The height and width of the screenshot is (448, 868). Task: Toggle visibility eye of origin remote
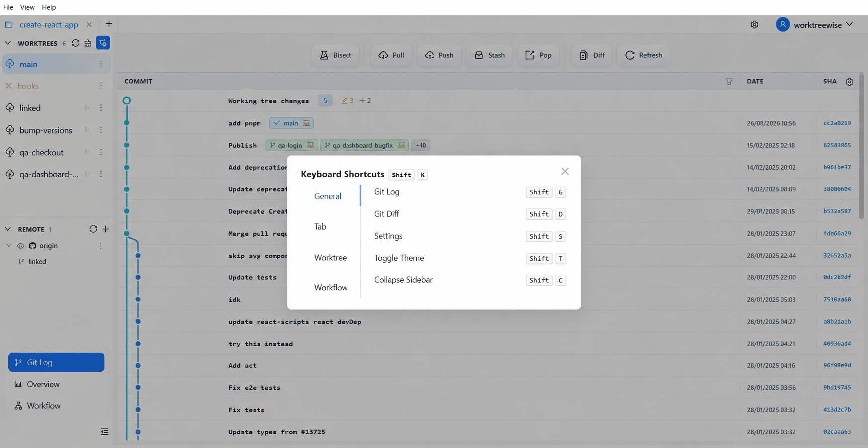point(20,246)
